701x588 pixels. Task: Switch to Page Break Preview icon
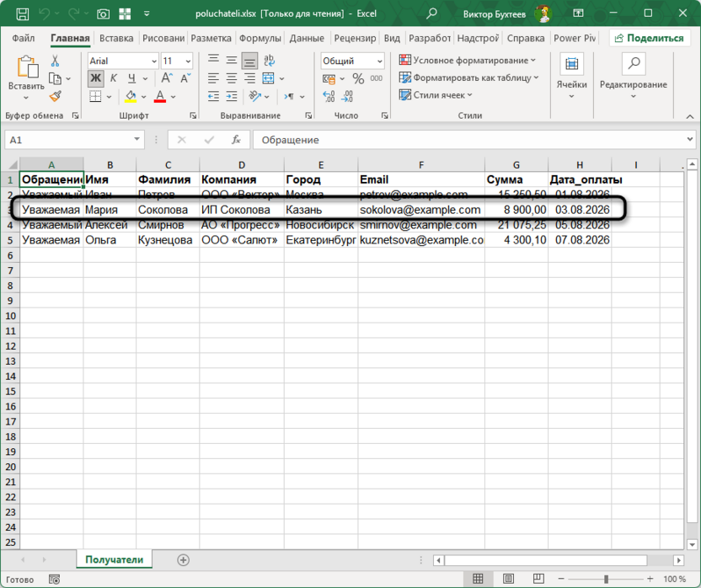point(538,579)
